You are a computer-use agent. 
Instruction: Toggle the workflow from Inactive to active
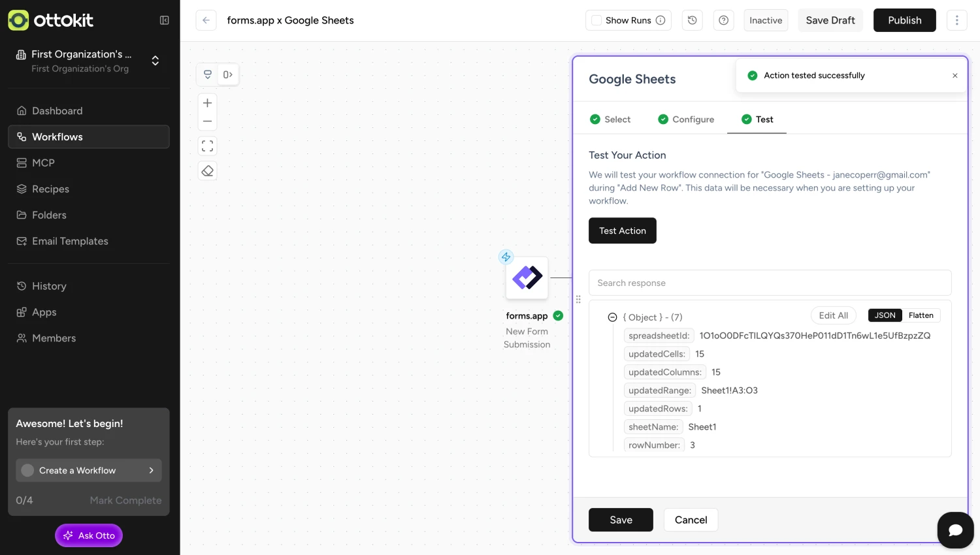[x=765, y=20]
